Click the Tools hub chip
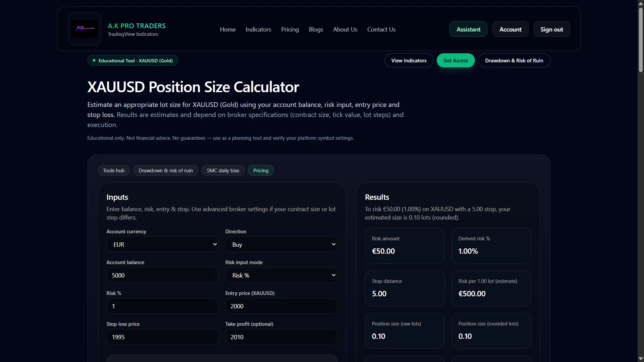 click(114, 171)
